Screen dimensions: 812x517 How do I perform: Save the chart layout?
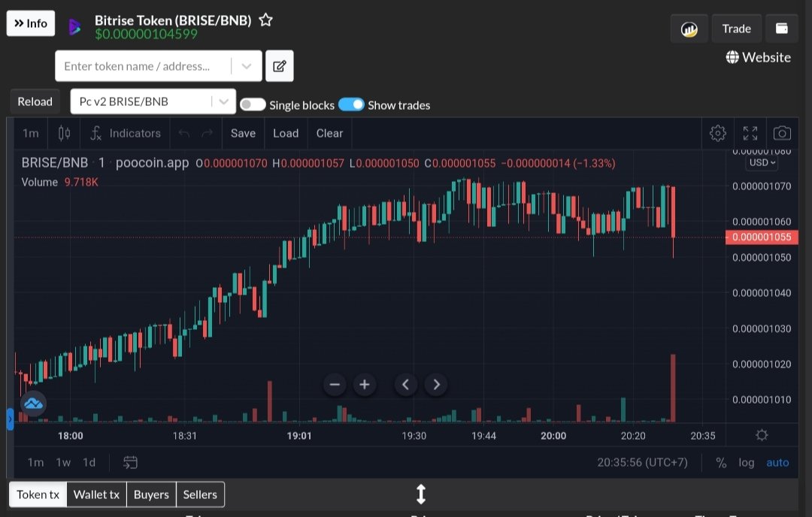[243, 134]
